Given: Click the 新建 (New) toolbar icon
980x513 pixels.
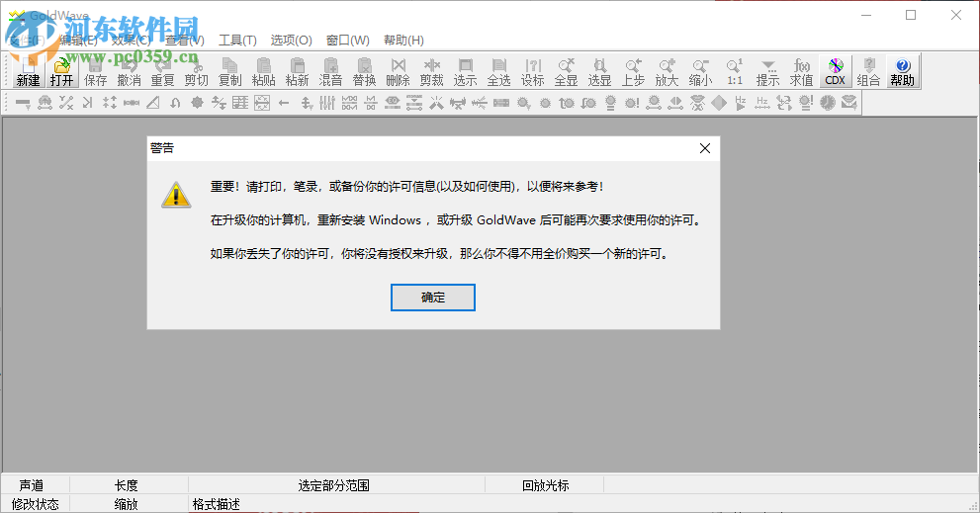Looking at the screenshot, I should [x=28, y=71].
